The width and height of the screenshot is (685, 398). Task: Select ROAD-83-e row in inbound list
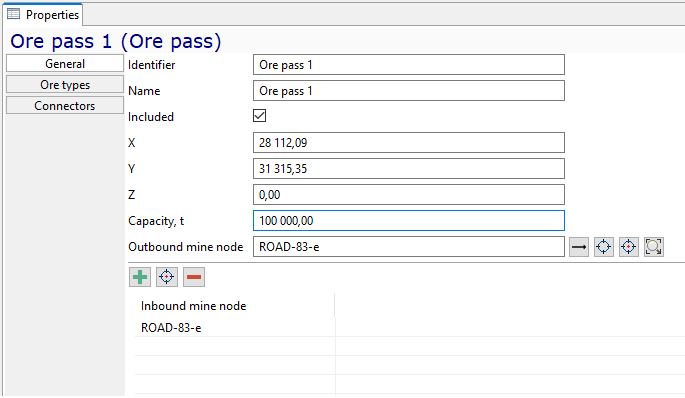point(235,328)
